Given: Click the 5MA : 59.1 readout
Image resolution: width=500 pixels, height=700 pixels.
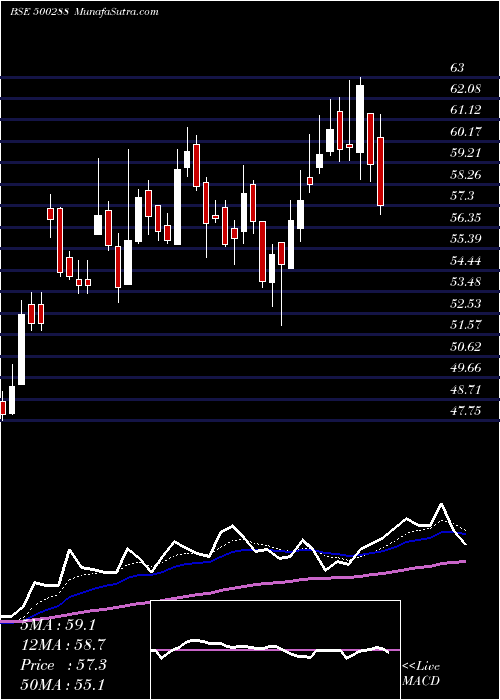Looking at the screenshot, I should coord(58,625).
